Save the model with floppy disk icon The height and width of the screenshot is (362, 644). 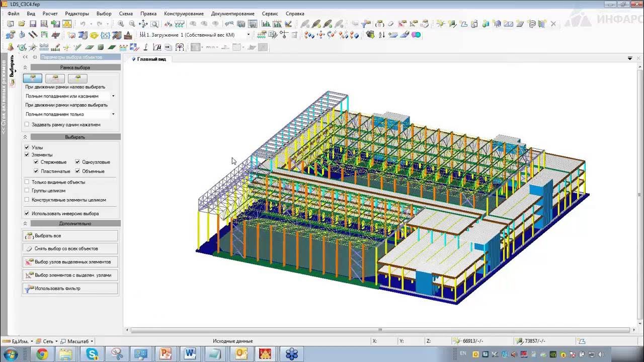[33, 24]
